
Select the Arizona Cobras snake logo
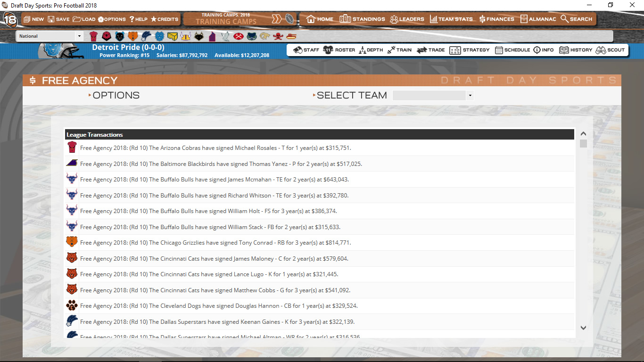(93, 35)
